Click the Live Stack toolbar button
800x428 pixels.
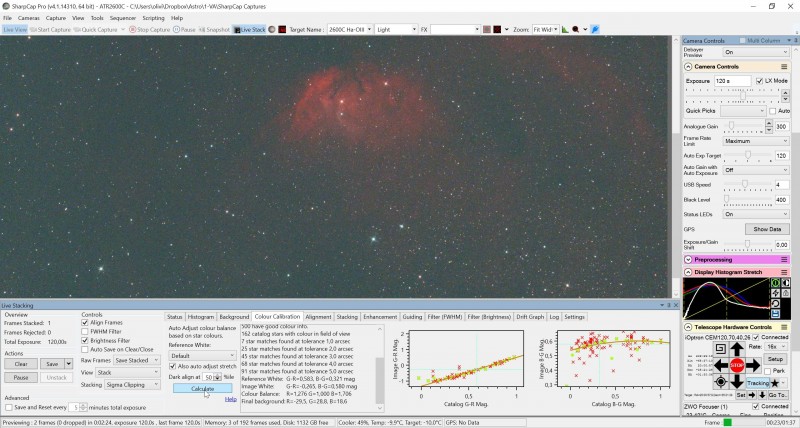click(x=249, y=30)
